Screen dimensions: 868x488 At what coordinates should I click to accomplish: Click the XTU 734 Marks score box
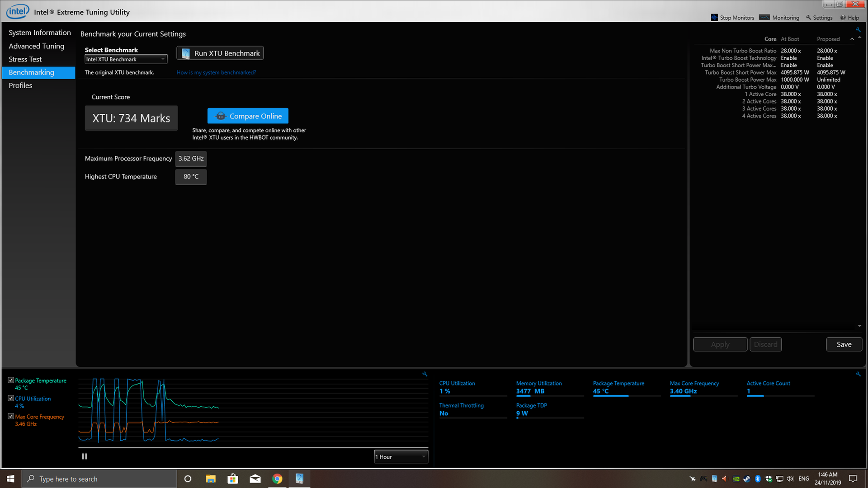[131, 118]
